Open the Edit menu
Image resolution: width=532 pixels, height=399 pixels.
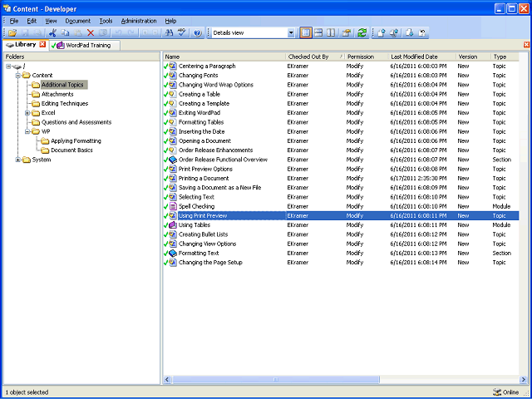(32, 21)
